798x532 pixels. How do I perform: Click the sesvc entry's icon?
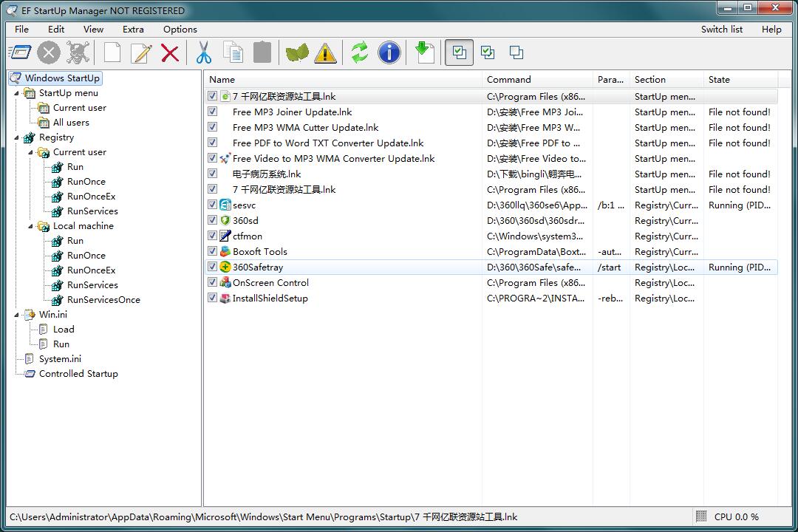click(x=225, y=205)
